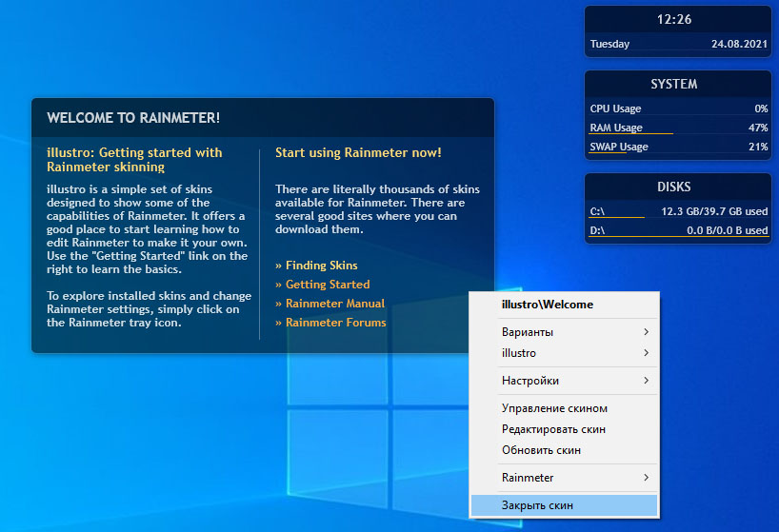This screenshot has width=779, height=532.
Task: Open the Getting Started link
Action: [x=328, y=285]
